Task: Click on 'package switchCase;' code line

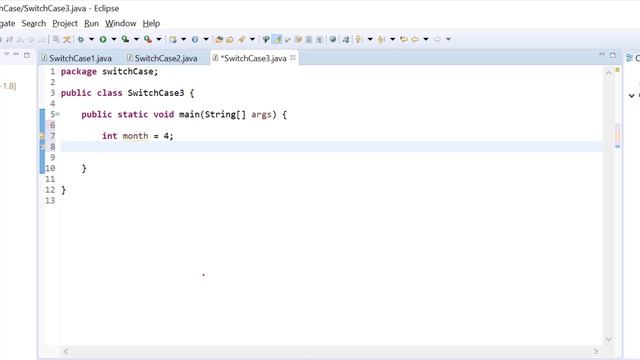Action: [x=109, y=71]
